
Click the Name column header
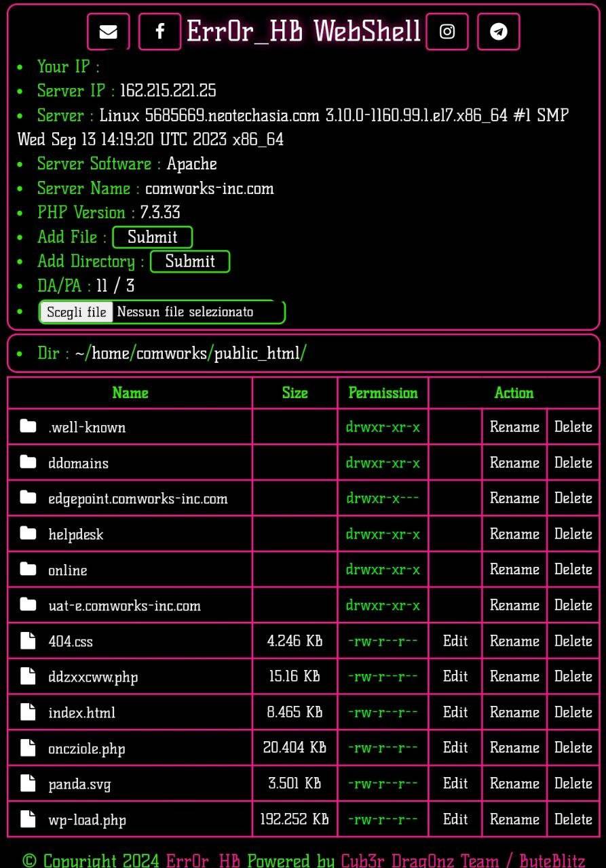tap(130, 393)
